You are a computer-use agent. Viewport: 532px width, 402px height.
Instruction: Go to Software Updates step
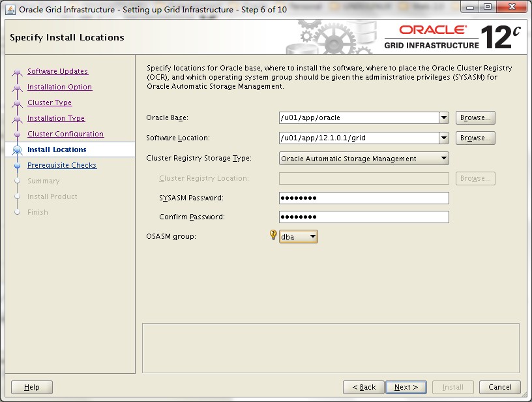(x=57, y=71)
